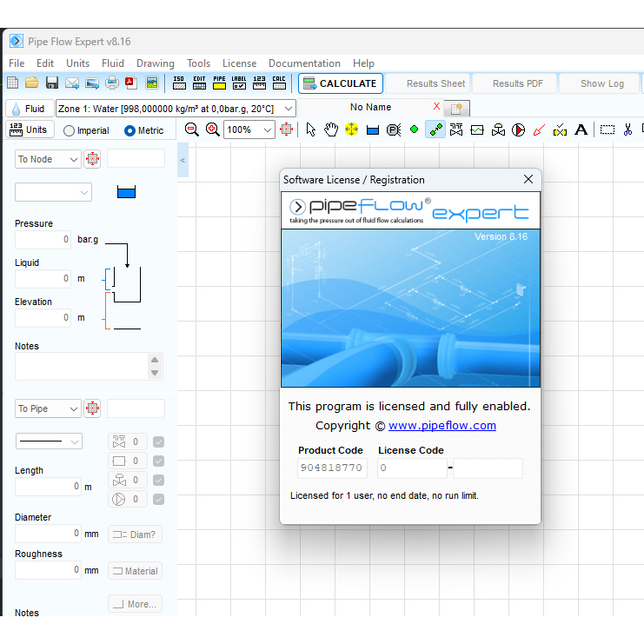This screenshot has height=644, width=644.
Task: Click the PIPE toolbar icon
Action: pyautogui.click(x=219, y=83)
